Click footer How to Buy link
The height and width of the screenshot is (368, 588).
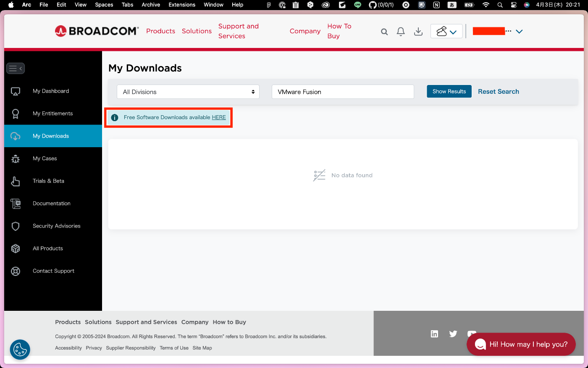pyautogui.click(x=229, y=322)
